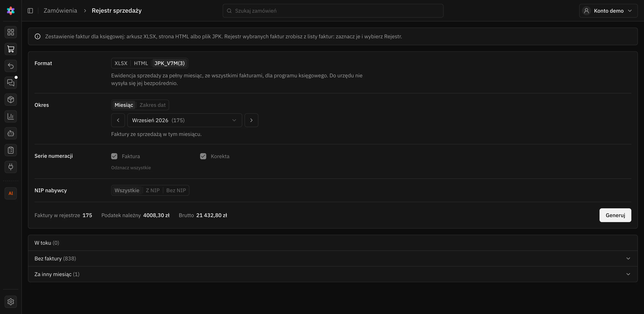
Task: Uncheck the Faktura series checkbox
Action: pyautogui.click(x=114, y=156)
